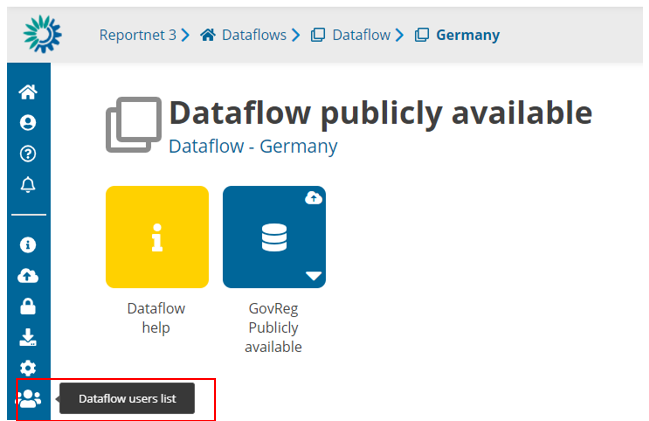Open user profile from sidebar
Viewport: 649px width, 421px height.
coord(28,123)
